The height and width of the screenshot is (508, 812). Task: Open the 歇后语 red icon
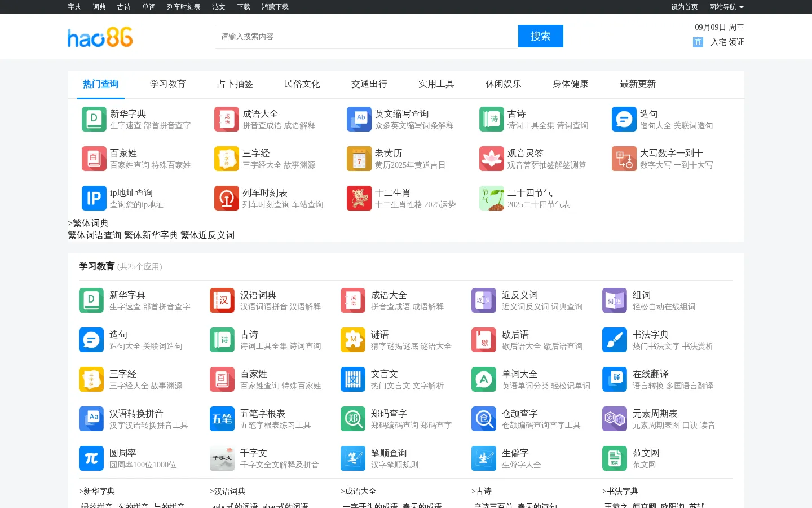click(484, 340)
